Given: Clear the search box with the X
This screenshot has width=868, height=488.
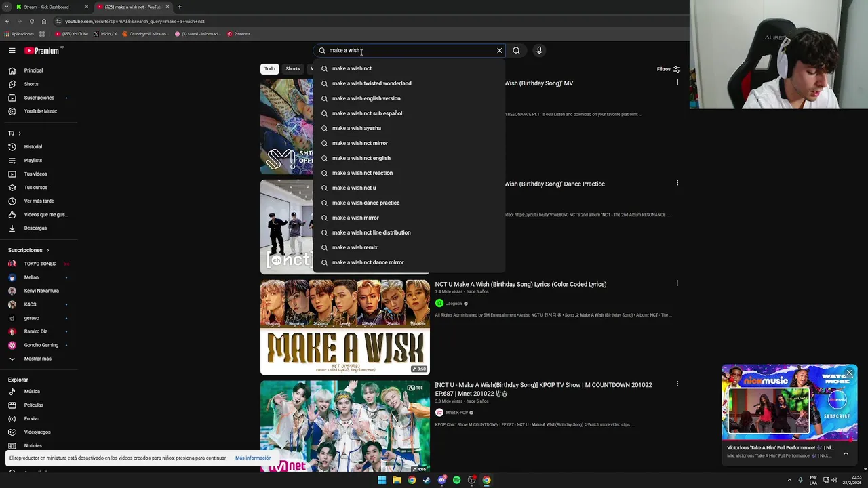Looking at the screenshot, I should (500, 50).
